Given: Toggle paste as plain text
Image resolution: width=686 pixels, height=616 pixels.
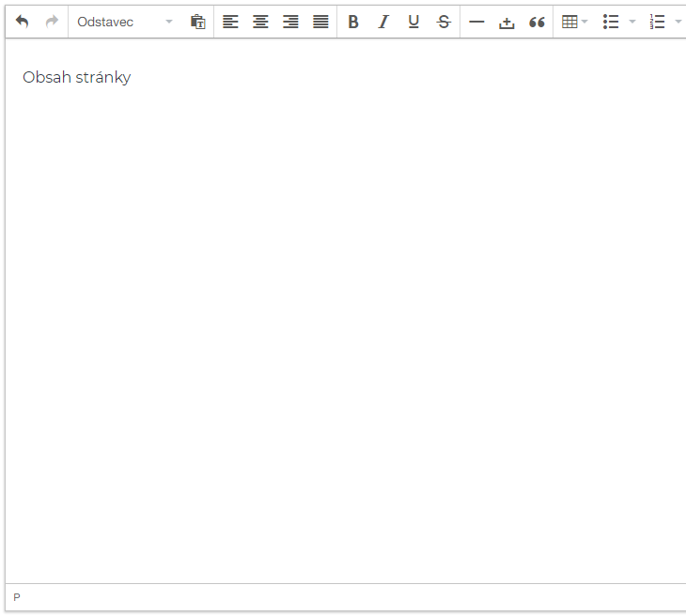Looking at the screenshot, I should click(197, 22).
